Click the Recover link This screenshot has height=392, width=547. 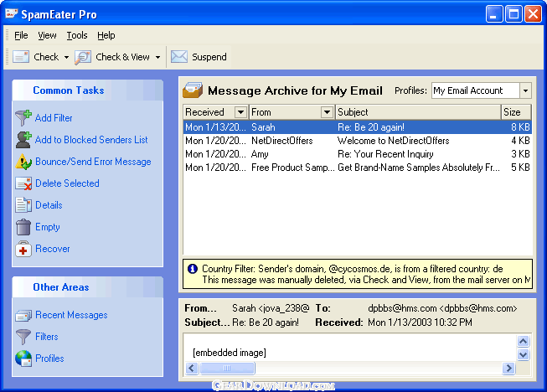(53, 249)
